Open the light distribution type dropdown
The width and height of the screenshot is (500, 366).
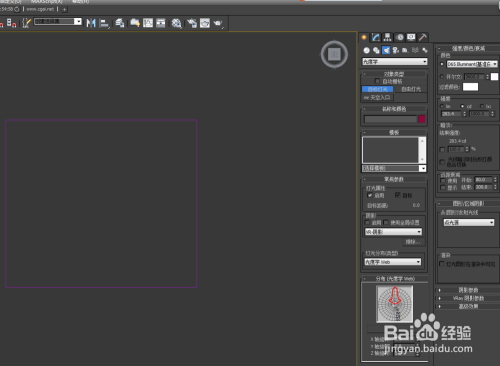pos(393,262)
